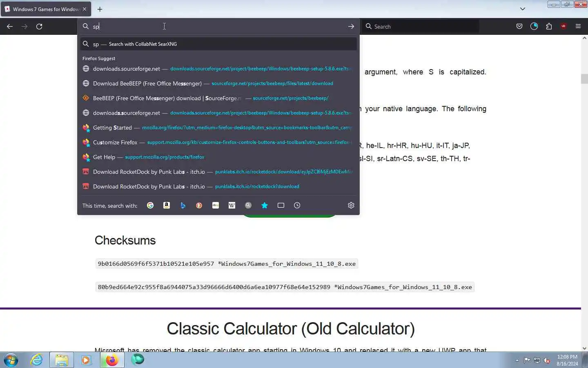Viewport: 588px width, 368px height.
Task: Search this time with Amazon
Action: click(167, 205)
